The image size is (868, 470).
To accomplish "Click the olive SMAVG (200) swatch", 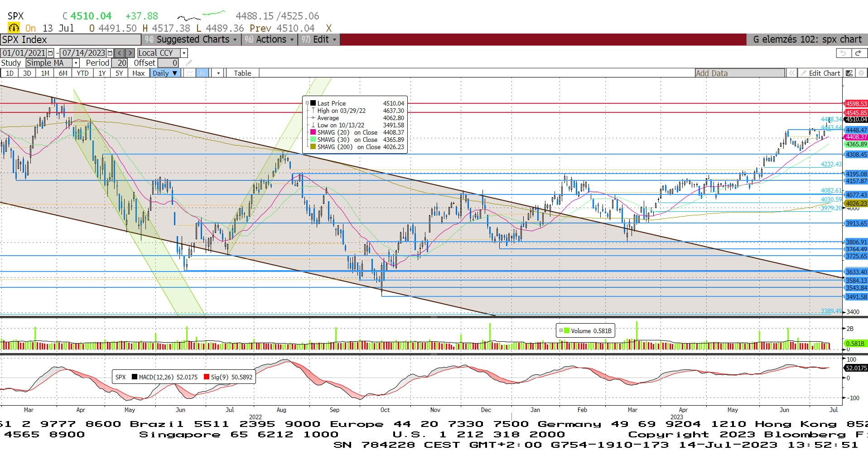I will (313, 147).
